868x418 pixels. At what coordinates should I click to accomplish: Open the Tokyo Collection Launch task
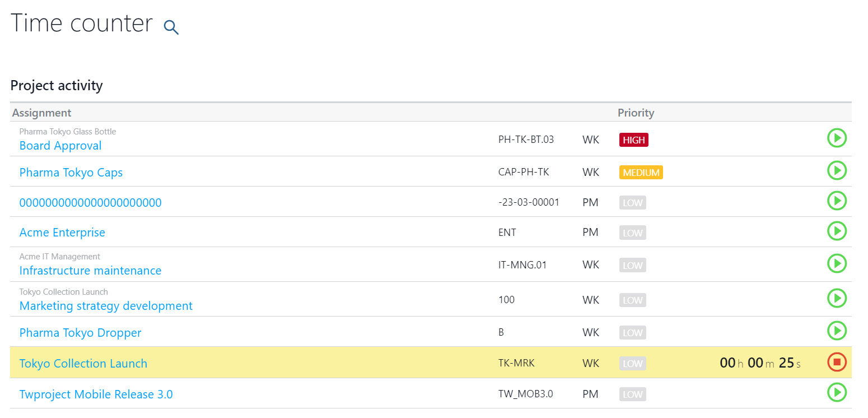[83, 363]
